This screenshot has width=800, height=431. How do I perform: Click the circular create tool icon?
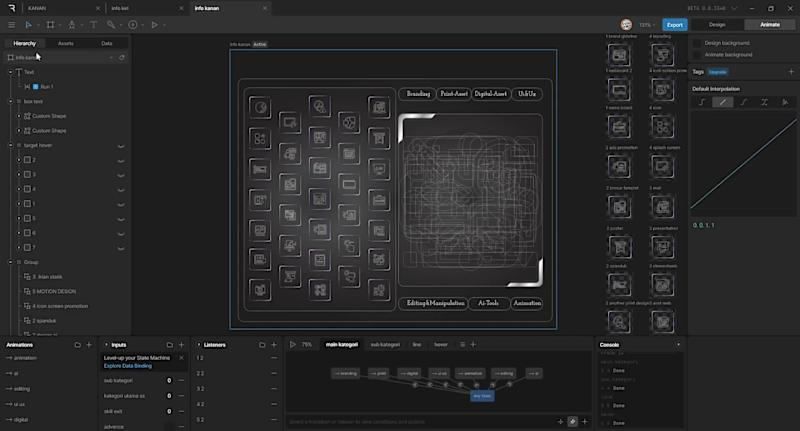pos(133,24)
